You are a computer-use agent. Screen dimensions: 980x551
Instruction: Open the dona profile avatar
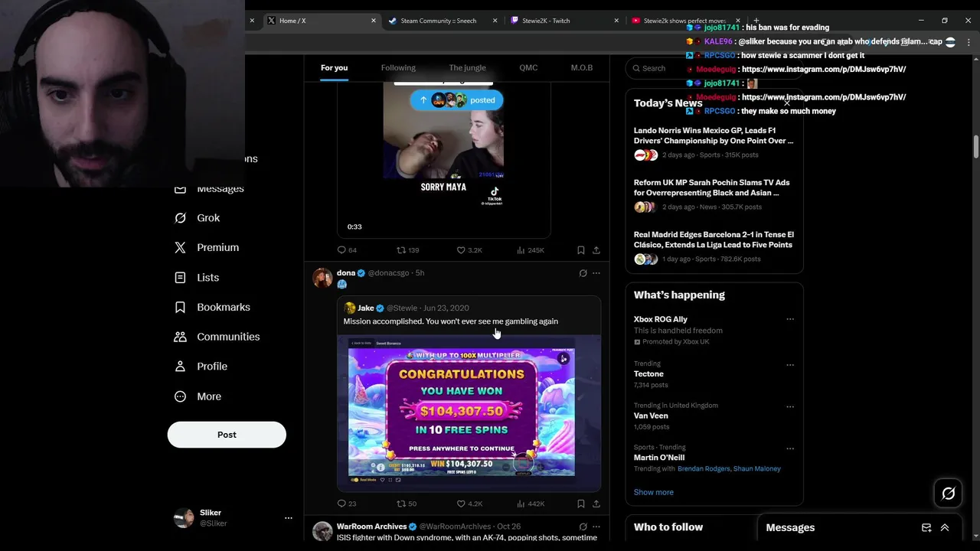tap(322, 278)
